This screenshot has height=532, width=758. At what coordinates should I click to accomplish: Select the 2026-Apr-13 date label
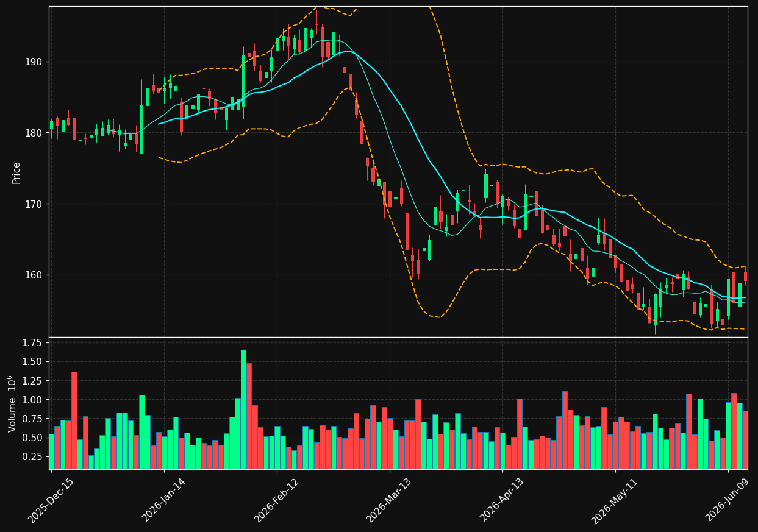(x=501, y=500)
